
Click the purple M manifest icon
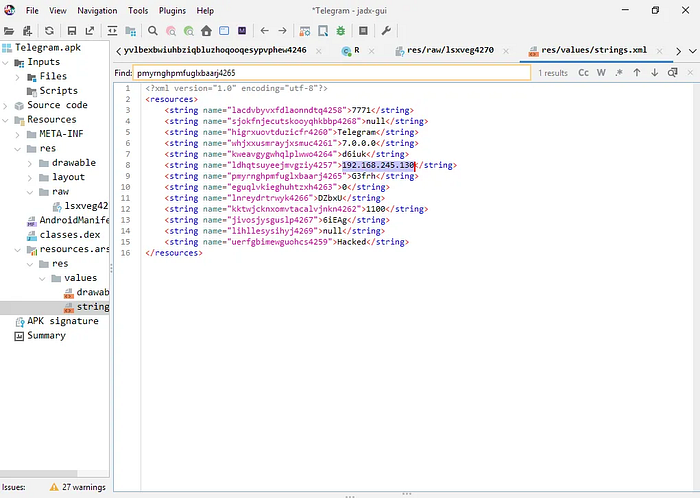(x=242, y=31)
